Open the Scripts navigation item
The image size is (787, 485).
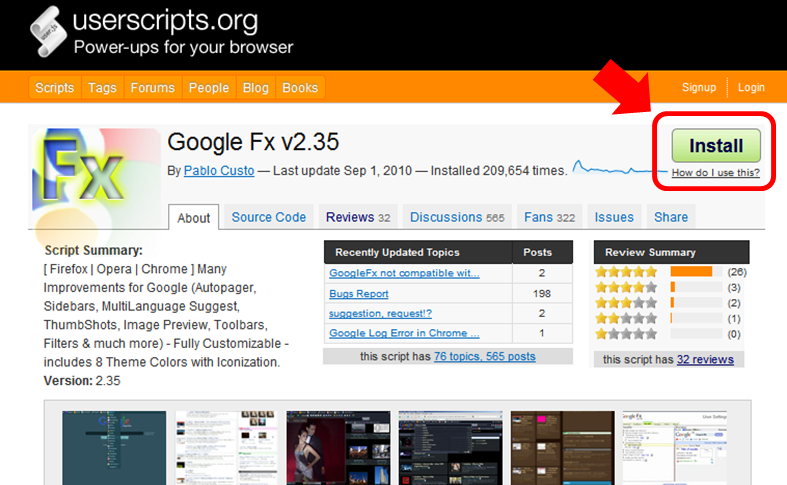[55, 88]
